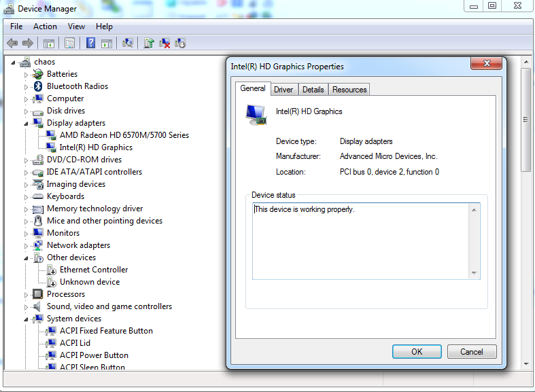Scan for hardware changes toolbar icon

128,43
